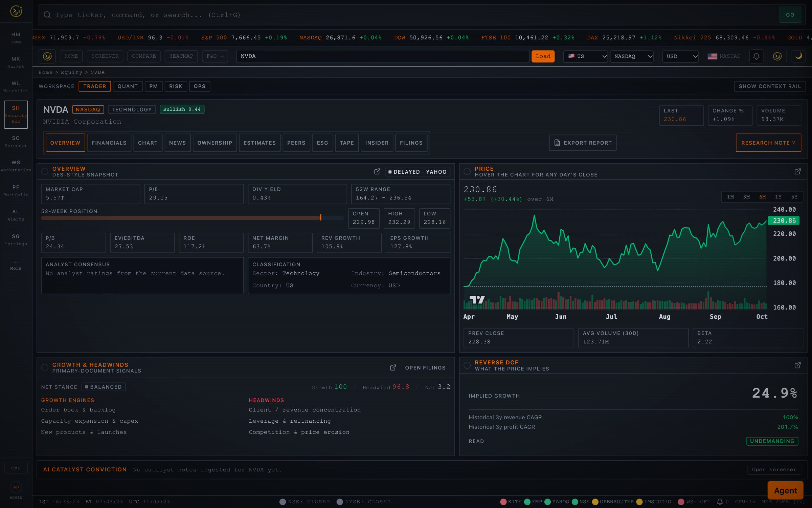Open Alerts from the sidebar
Image resolution: width=812 pixels, height=508 pixels.
pyautogui.click(x=16, y=215)
